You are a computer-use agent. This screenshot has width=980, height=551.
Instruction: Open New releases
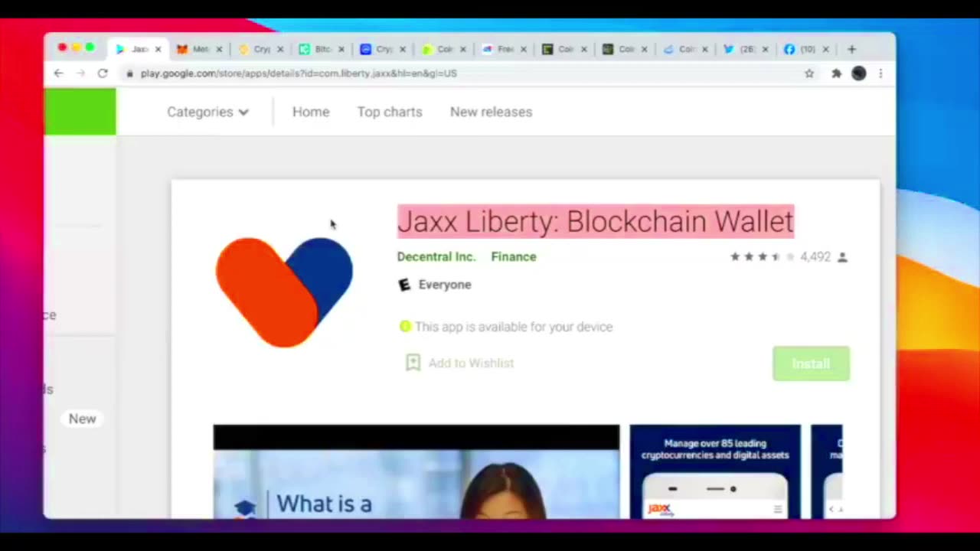click(491, 112)
